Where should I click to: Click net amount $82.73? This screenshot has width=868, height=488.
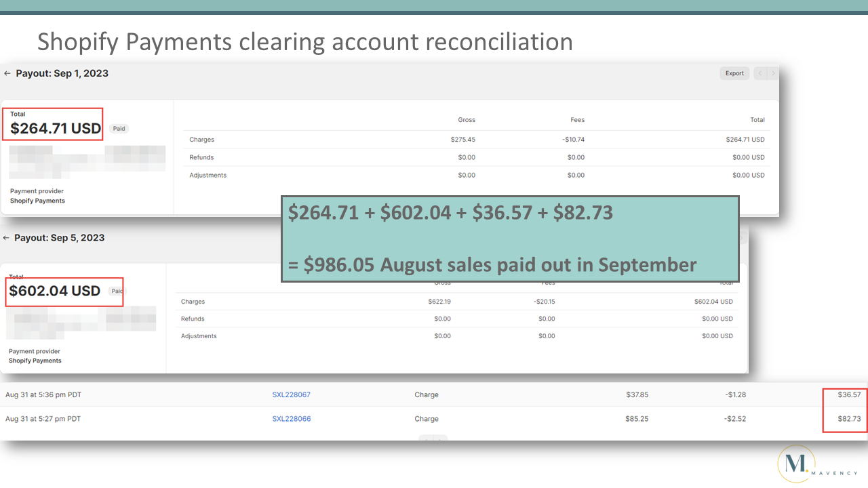click(849, 419)
